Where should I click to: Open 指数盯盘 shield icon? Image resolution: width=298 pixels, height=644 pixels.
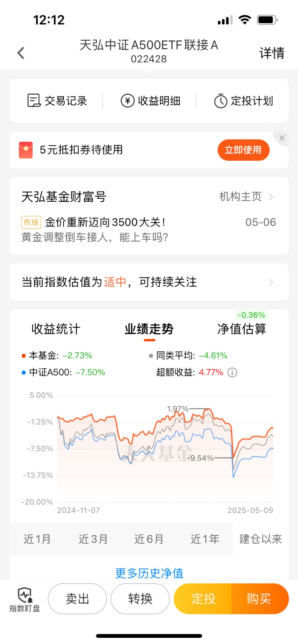click(25, 595)
